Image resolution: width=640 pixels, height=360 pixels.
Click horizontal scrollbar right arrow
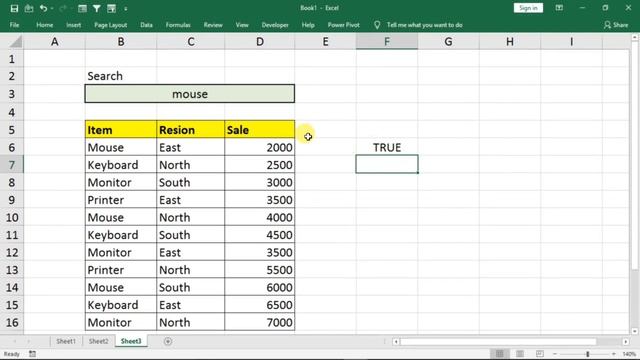point(626,342)
